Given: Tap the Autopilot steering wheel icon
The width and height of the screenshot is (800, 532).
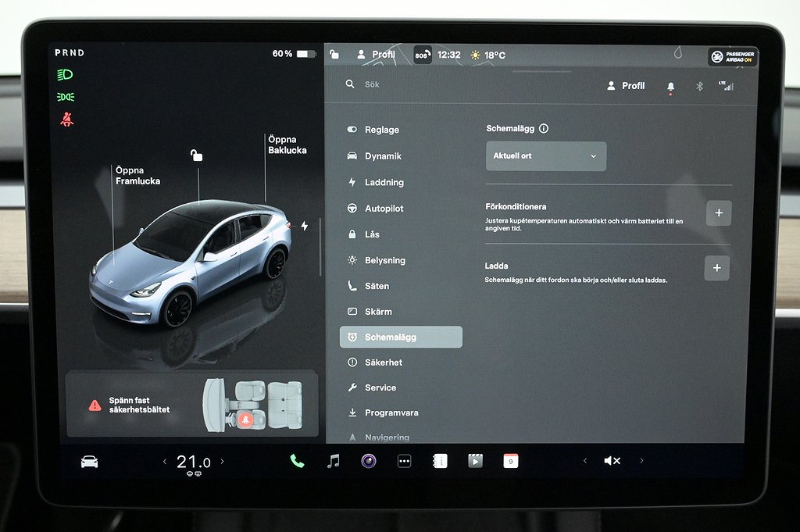Looking at the screenshot, I should point(352,208).
